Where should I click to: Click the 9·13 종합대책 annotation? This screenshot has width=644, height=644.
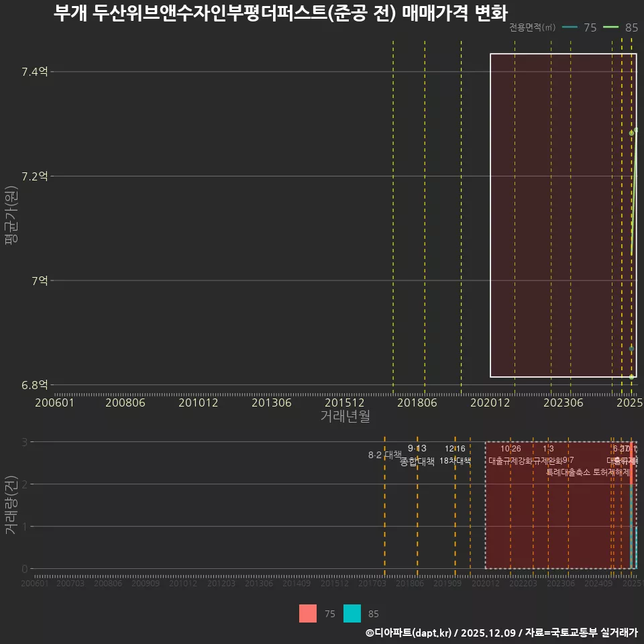pos(417,453)
